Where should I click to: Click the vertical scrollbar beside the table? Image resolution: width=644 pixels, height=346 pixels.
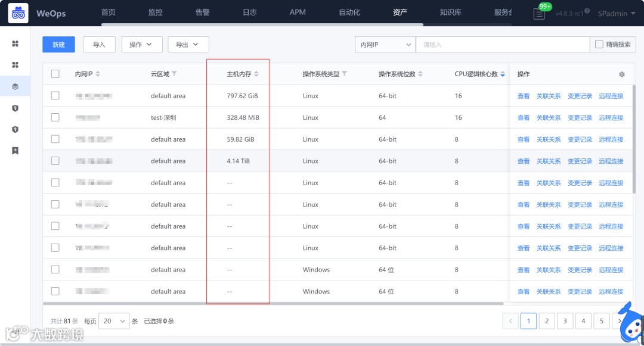pos(634,139)
